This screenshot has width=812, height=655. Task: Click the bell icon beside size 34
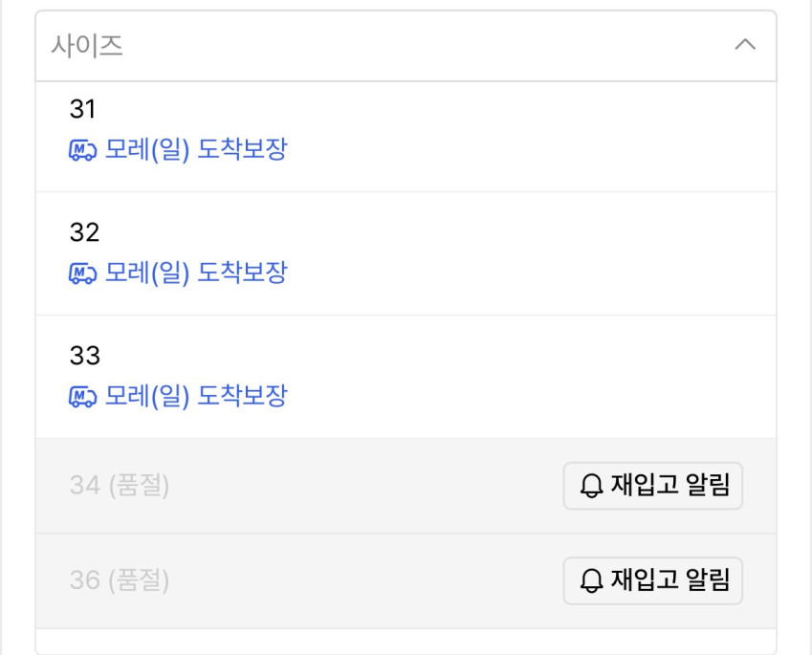pos(592,487)
